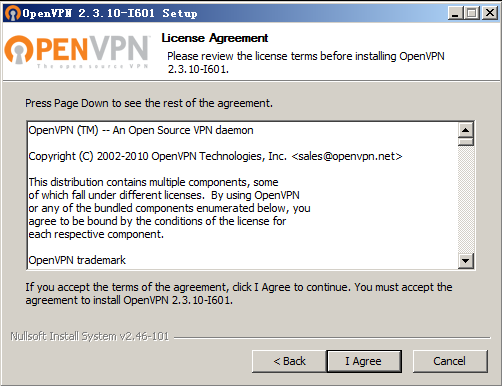Click inside the license text box
Screen dimensions: 502x386
(243, 195)
